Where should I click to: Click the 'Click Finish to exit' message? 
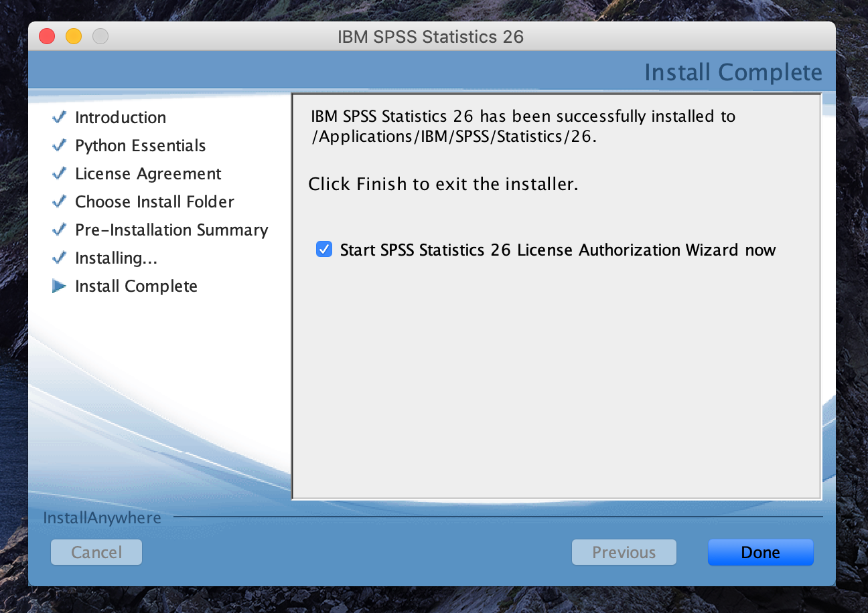coord(443,184)
